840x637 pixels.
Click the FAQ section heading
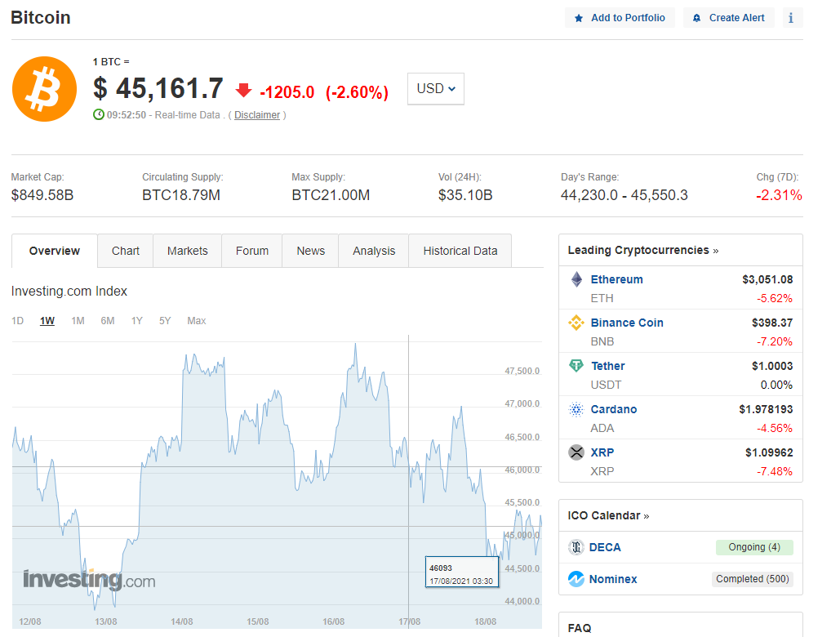580,628
